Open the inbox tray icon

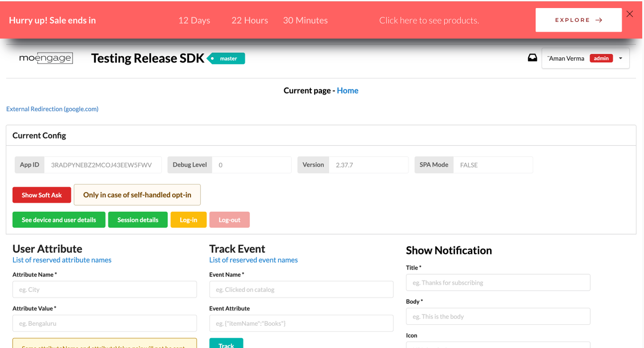[532, 58]
